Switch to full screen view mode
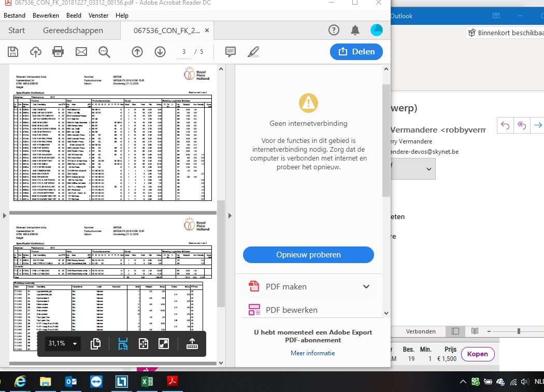 (x=164, y=344)
